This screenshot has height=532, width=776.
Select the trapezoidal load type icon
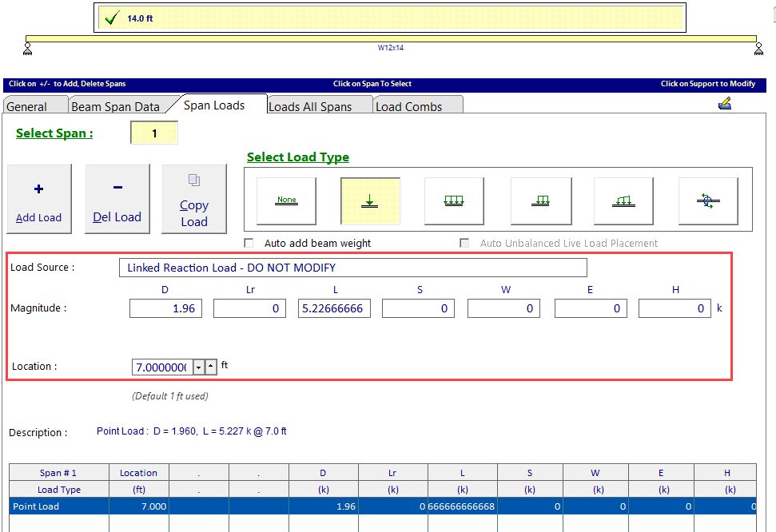[x=623, y=201]
